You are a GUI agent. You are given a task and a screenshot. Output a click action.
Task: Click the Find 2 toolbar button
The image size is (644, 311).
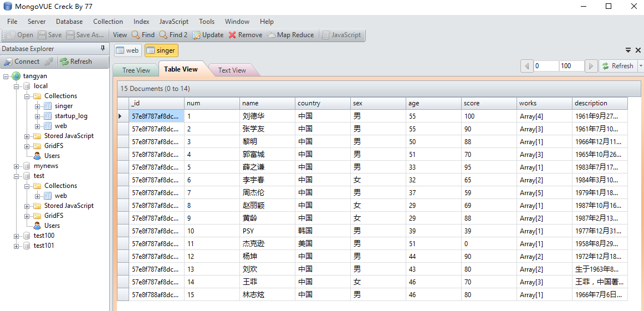click(x=173, y=35)
